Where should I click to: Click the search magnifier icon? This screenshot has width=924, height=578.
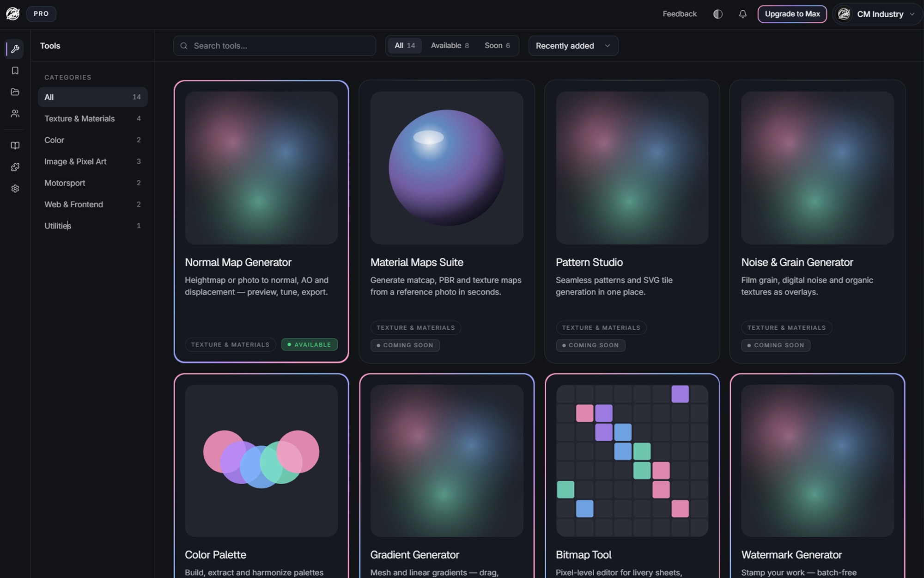click(x=184, y=46)
